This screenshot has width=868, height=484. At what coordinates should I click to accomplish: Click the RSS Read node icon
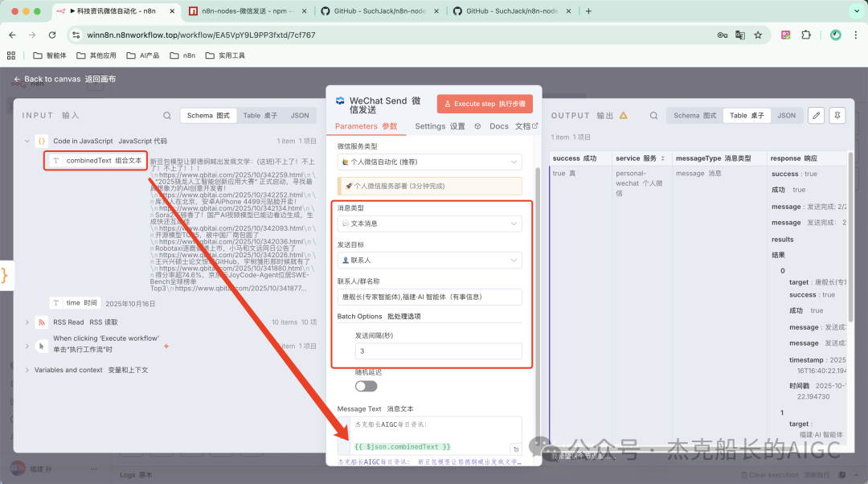coord(42,322)
